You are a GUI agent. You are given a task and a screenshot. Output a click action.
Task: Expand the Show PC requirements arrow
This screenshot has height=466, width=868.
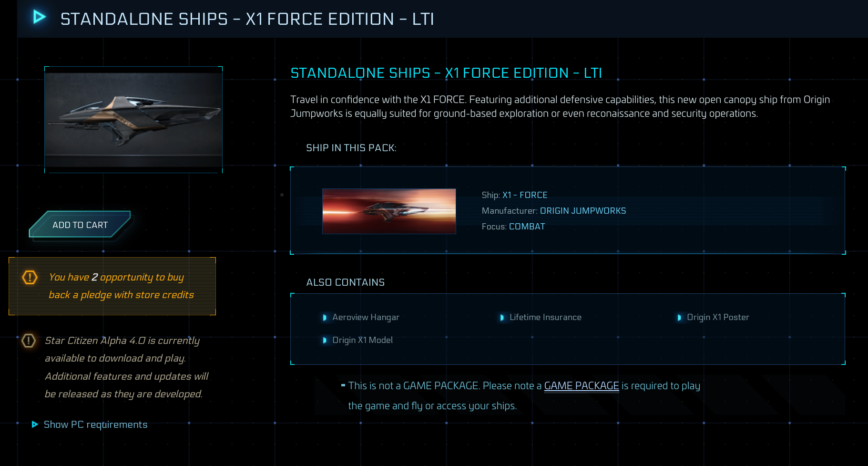[x=35, y=425]
